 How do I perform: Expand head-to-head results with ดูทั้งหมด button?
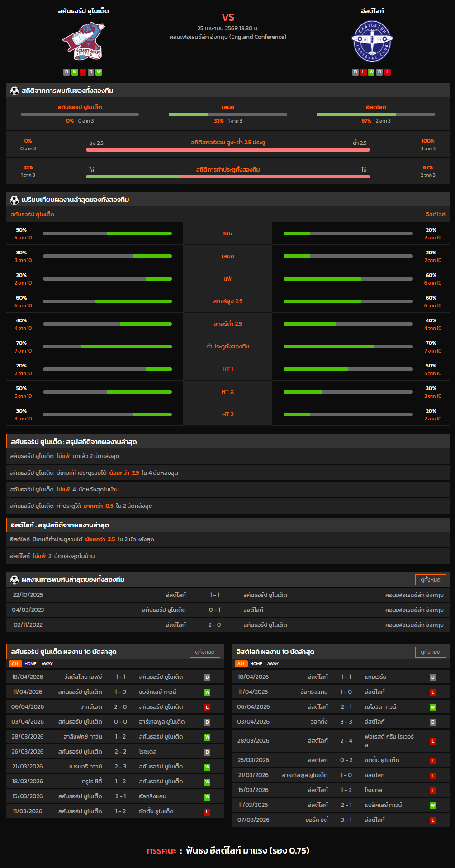pyautogui.click(x=430, y=580)
